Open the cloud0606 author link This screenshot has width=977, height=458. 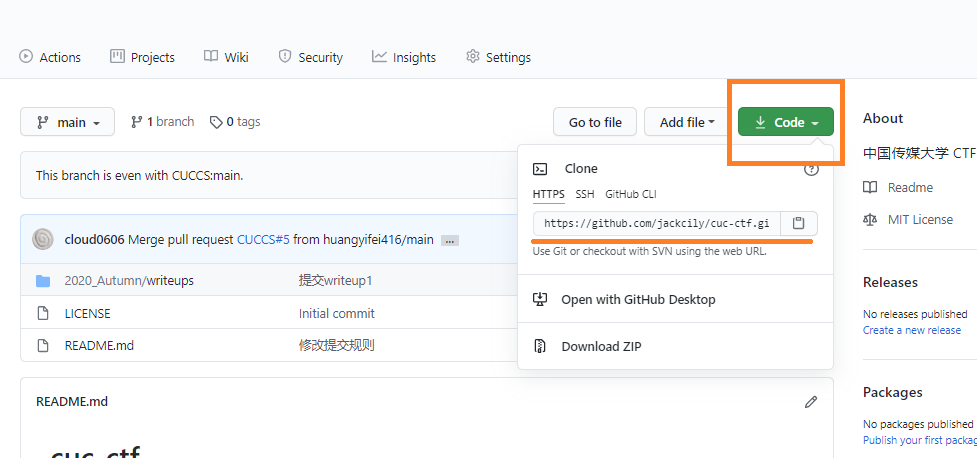(94, 239)
